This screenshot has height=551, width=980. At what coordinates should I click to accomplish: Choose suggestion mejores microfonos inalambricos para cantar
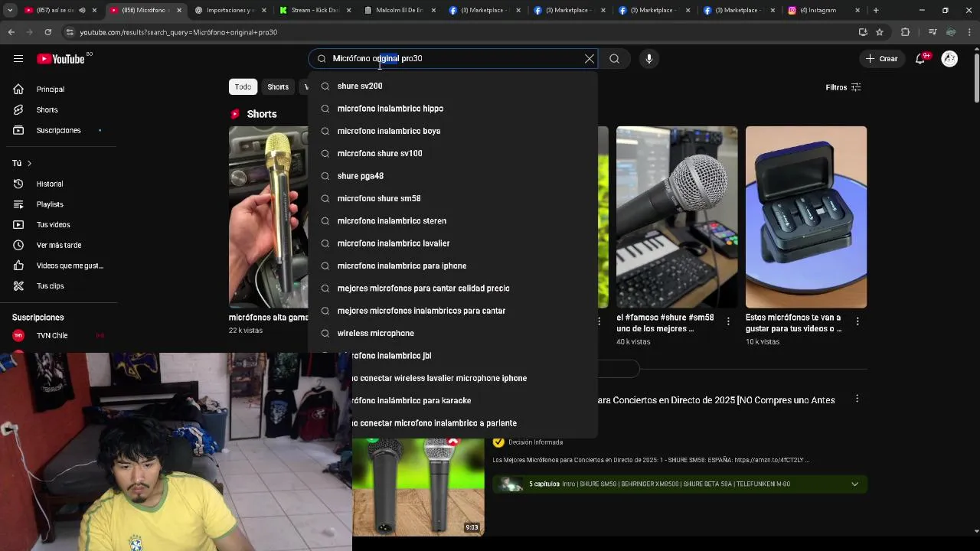452,311
